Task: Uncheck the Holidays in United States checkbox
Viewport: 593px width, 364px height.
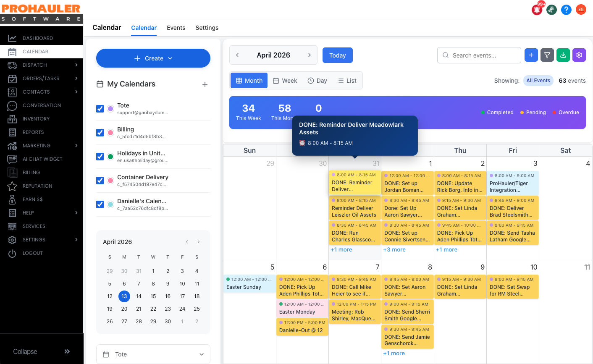Action: tap(100, 157)
